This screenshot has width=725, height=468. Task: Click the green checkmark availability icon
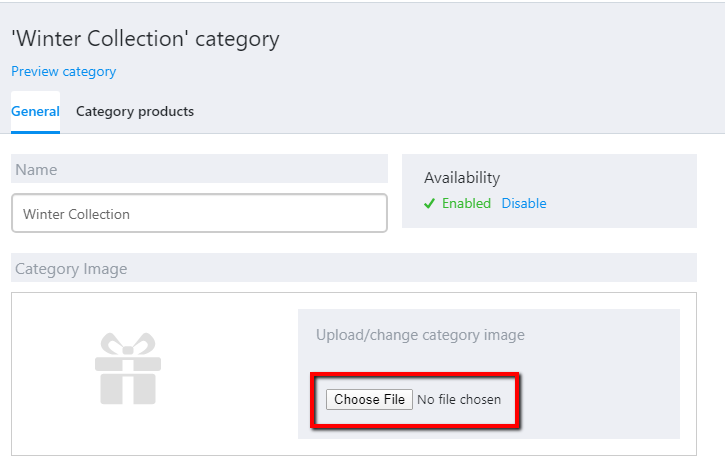pyautogui.click(x=429, y=203)
